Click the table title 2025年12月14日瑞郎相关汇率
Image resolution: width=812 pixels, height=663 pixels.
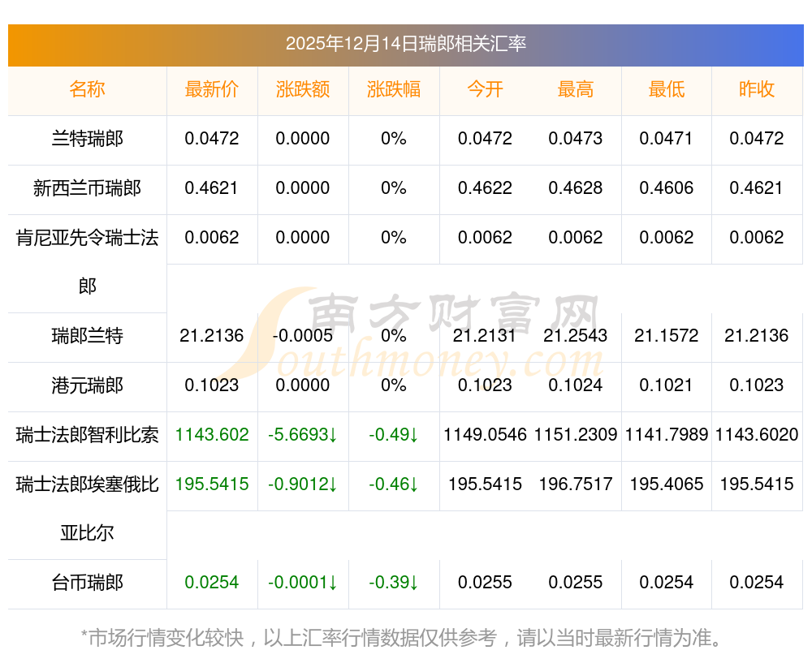coord(406,44)
